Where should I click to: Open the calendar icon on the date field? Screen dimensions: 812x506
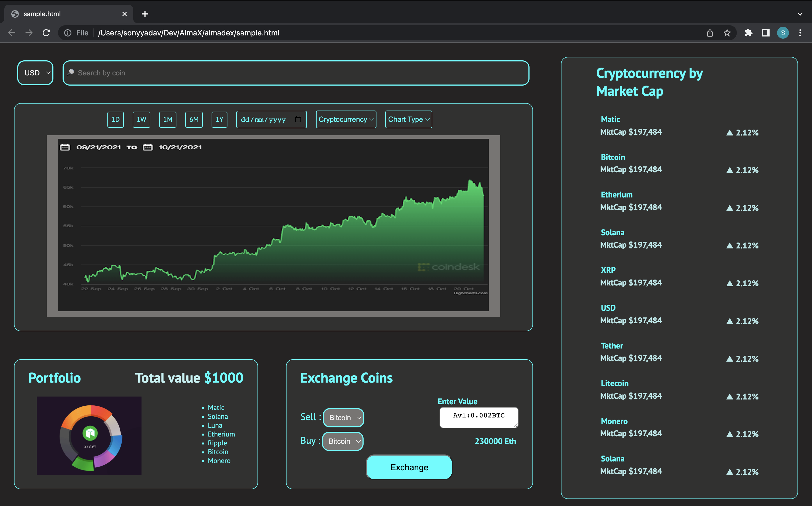[298, 119]
